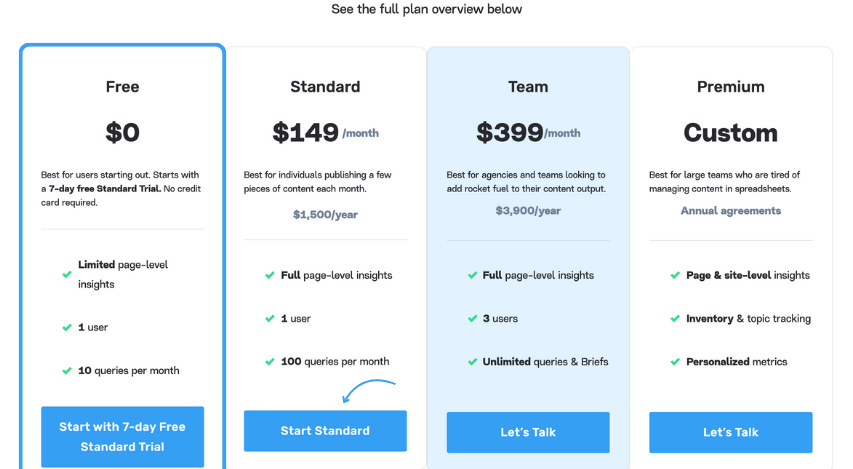Click the $149 per month Standard price

click(x=325, y=132)
